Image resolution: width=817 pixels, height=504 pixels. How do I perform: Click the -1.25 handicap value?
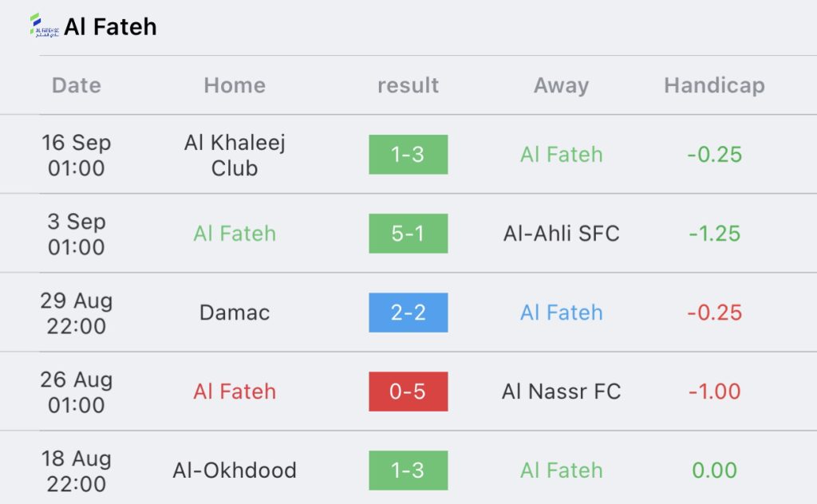pyautogui.click(x=714, y=233)
